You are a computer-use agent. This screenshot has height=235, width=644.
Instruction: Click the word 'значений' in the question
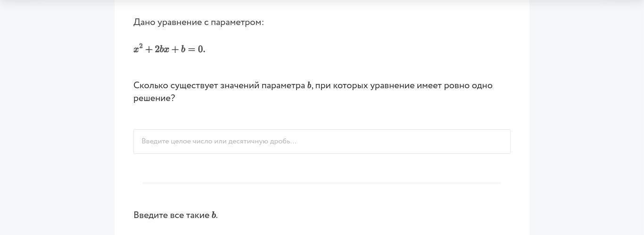(239, 85)
